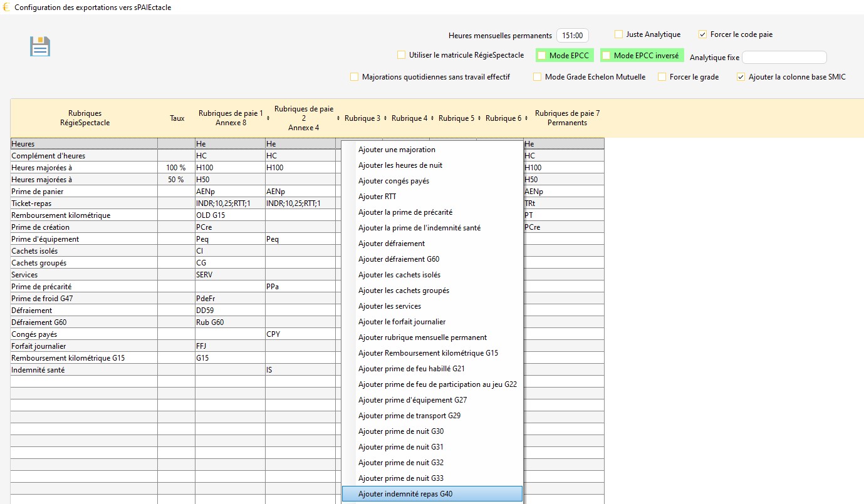Image resolution: width=864 pixels, height=504 pixels.
Task: Click the floppy disk save icon
Action: click(x=40, y=47)
